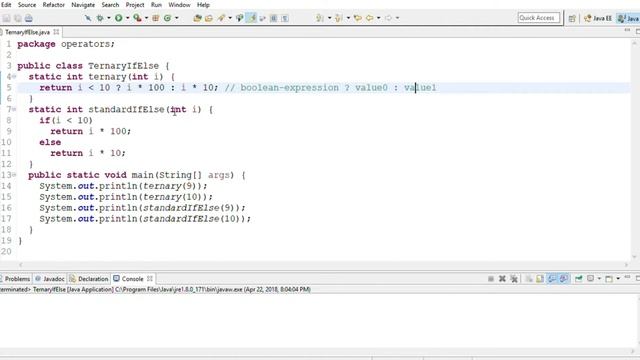Click Remove Launch X in Console toolbar
Viewport: 640px width, 360px height.
[502, 279]
